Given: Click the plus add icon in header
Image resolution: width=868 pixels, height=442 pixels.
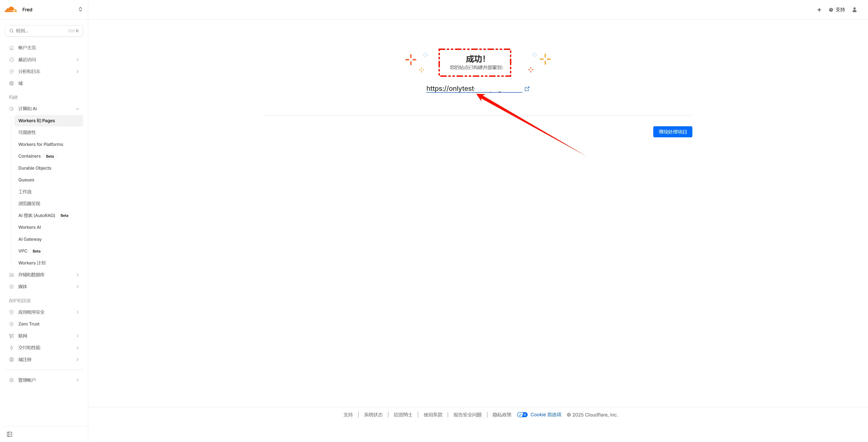Looking at the screenshot, I should pos(819,10).
